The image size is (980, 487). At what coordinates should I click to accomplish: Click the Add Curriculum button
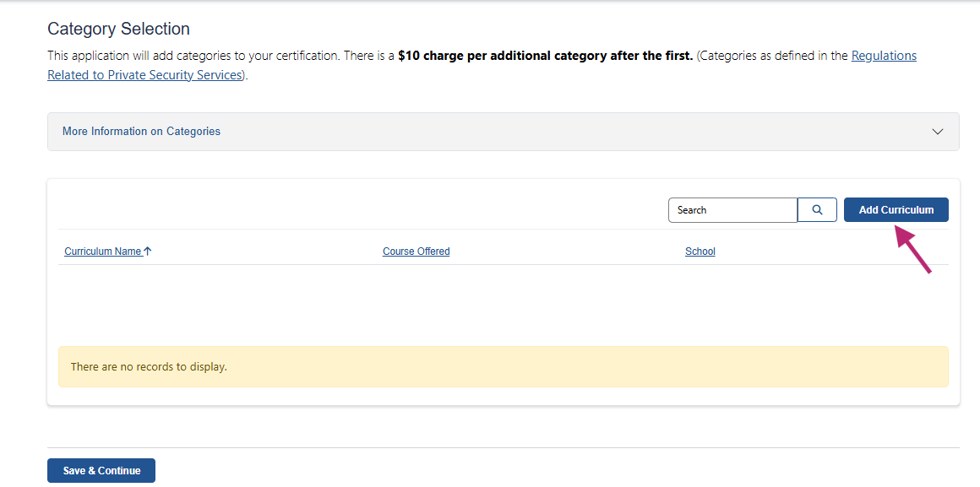[x=896, y=210]
